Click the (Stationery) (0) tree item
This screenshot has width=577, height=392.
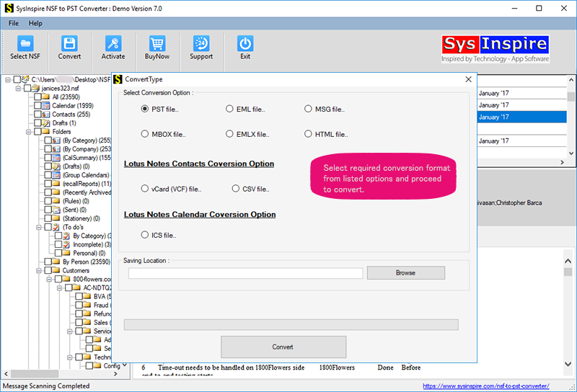pyautogui.click(x=82, y=218)
